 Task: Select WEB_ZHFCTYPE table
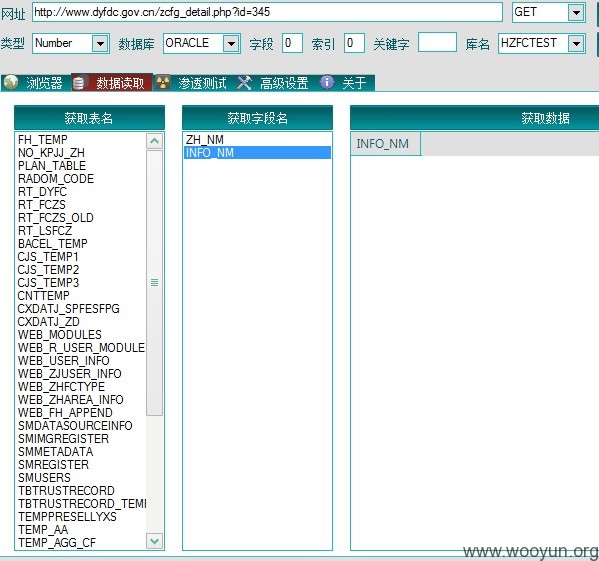(x=62, y=386)
